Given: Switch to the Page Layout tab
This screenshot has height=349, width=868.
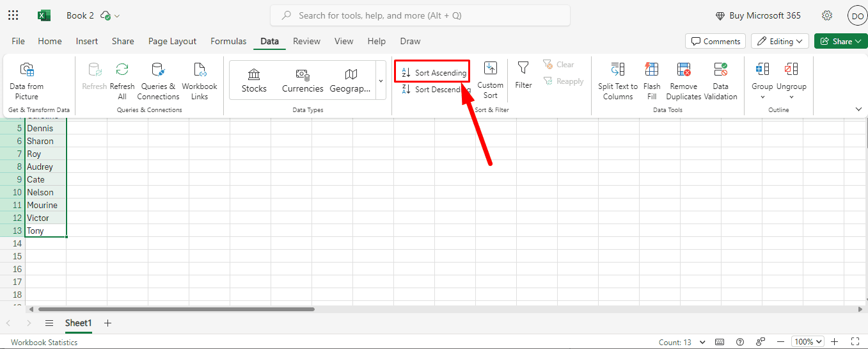Looking at the screenshot, I should (x=173, y=41).
